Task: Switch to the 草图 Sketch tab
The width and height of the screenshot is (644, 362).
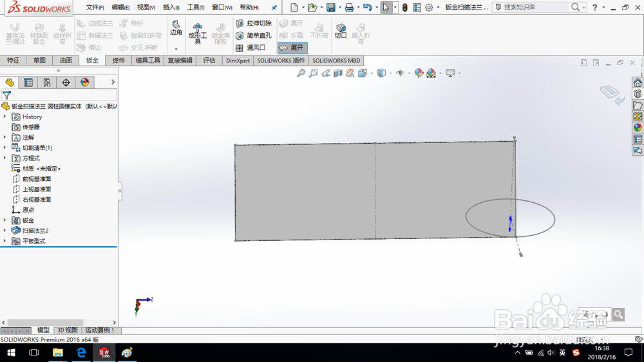Action: (39, 61)
